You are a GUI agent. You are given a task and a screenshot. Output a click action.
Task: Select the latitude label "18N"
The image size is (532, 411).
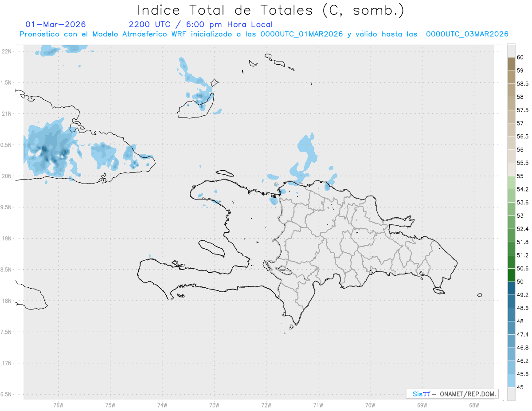pos(6,301)
